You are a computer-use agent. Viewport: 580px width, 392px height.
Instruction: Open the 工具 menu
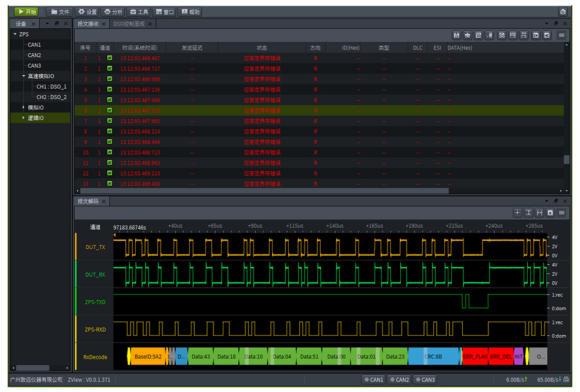tap(139, 12)
